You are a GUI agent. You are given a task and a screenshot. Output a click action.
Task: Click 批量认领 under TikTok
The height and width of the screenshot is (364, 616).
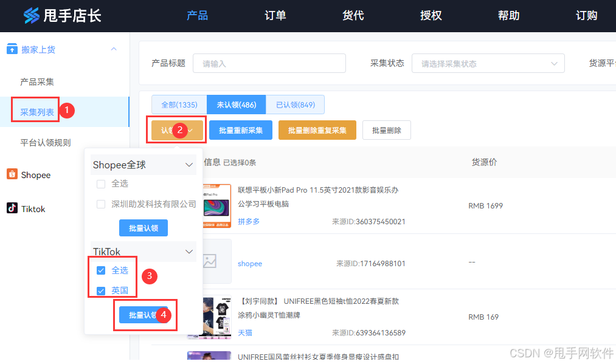tap(144, 315)
